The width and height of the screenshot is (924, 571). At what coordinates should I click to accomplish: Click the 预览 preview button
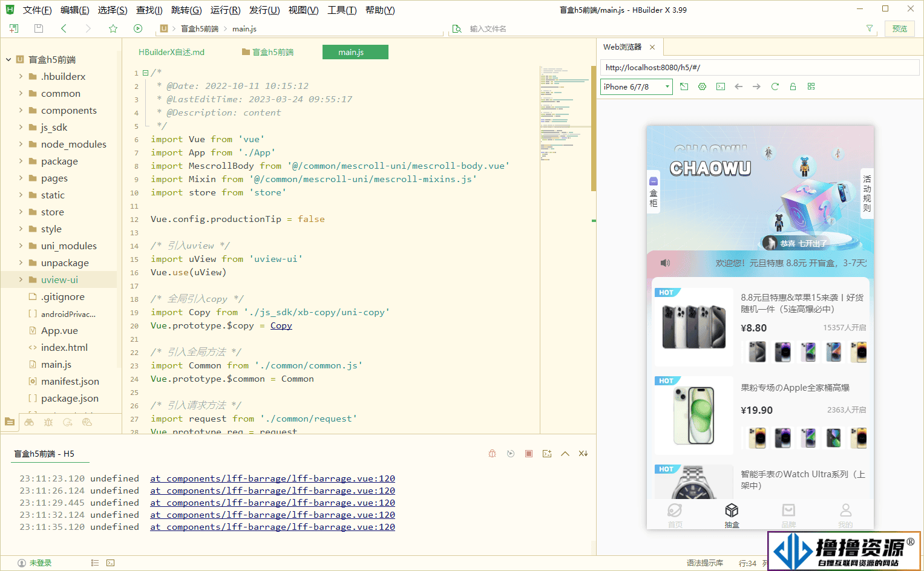coord(900,28)
